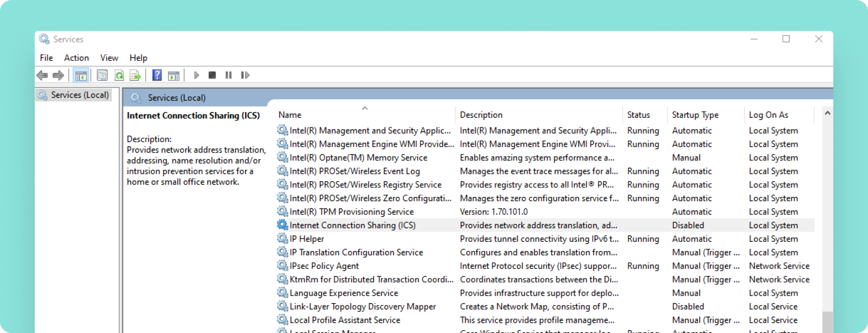Click the Services (Local) header in details pane
Screen dimensions: 868x333
(x=176, y=98)
